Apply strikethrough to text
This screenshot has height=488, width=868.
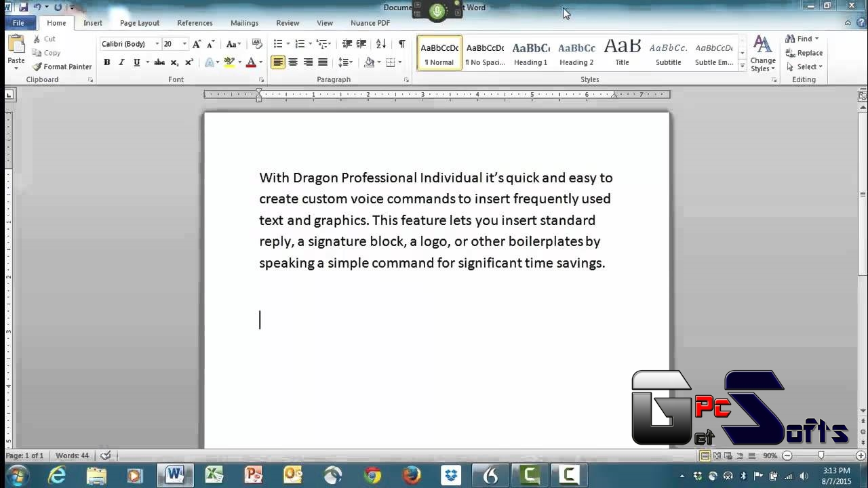159,62
